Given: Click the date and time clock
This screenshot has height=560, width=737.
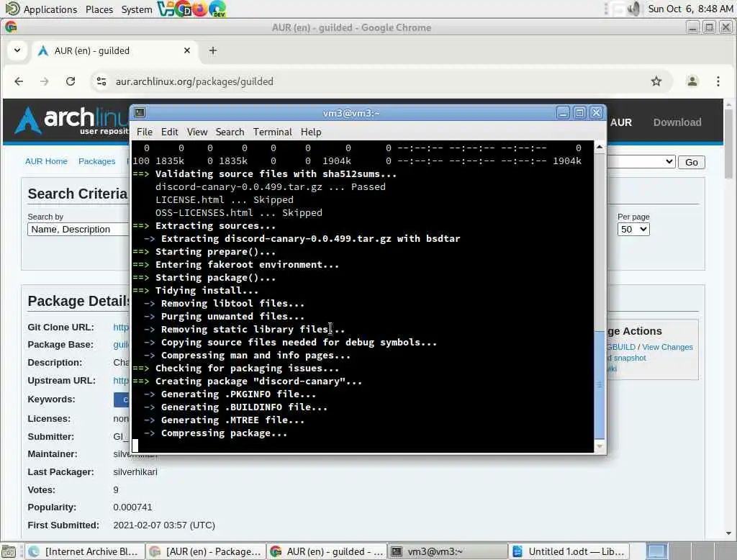Looking at the screenshot, I should pos(690,9).
